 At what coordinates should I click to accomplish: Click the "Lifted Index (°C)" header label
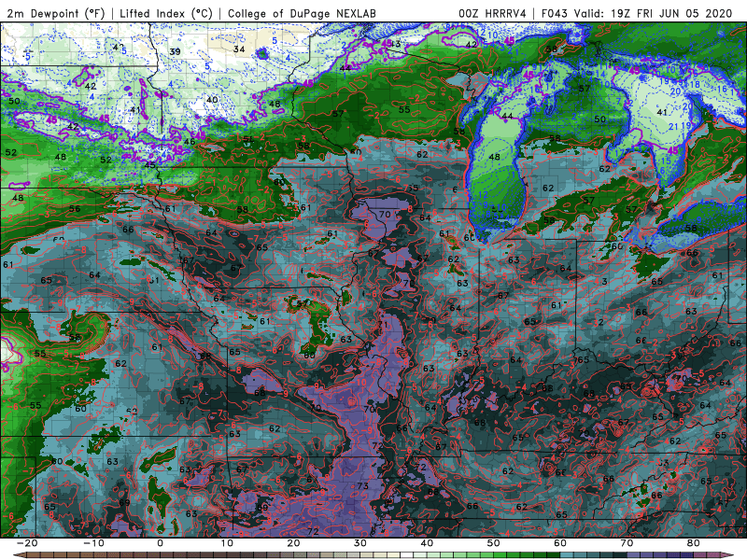point(166,13)
